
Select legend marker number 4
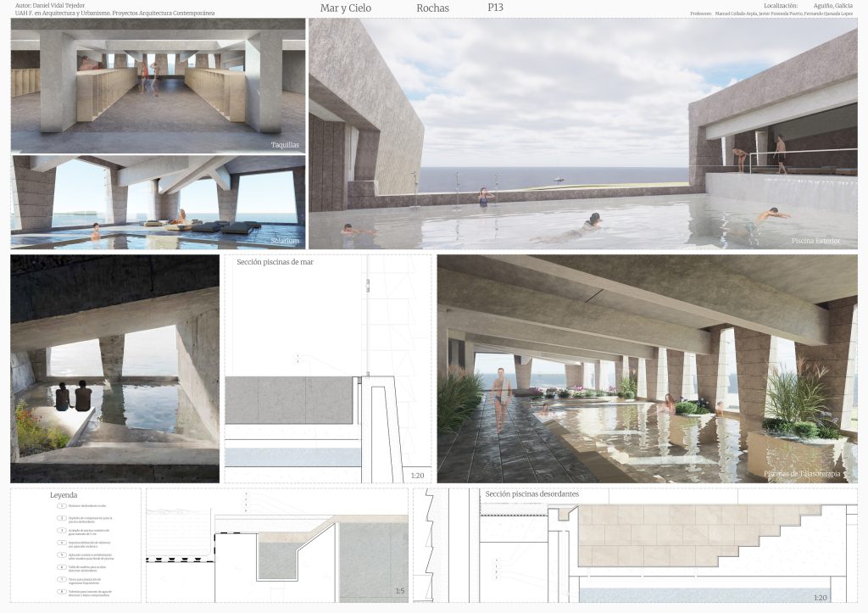coord(61,542)
